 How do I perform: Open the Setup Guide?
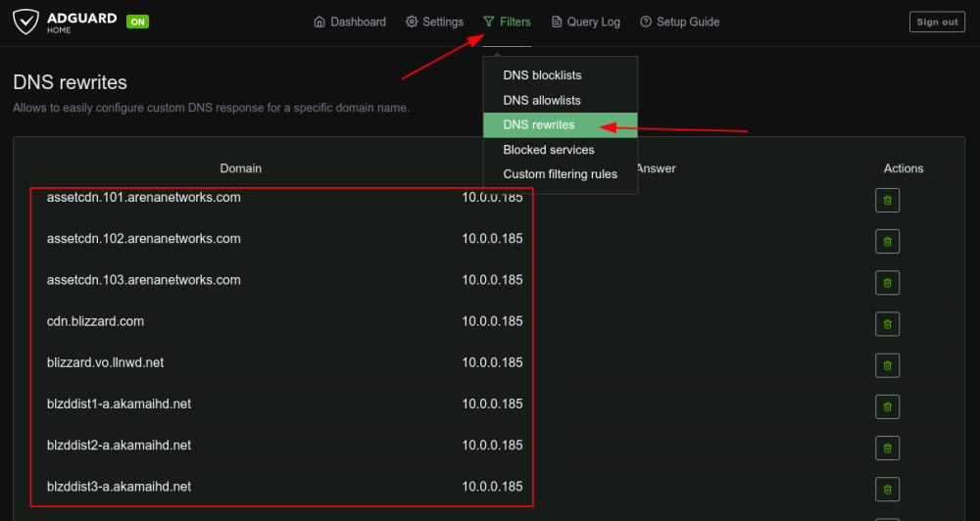(680, 22)
